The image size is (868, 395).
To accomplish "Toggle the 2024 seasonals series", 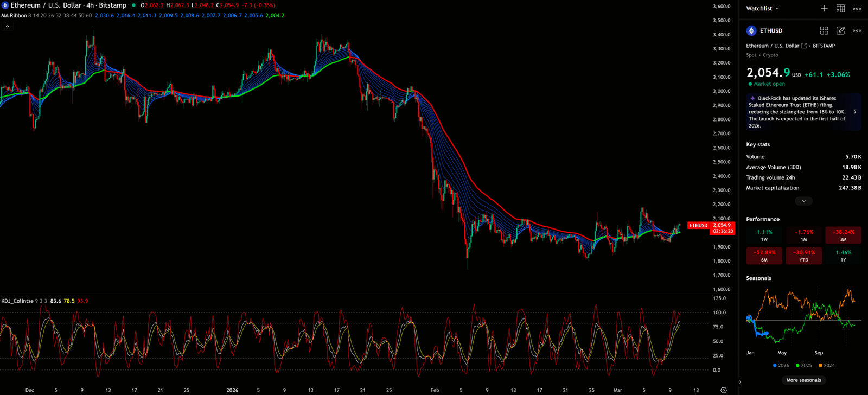I will tap(826, 366).
